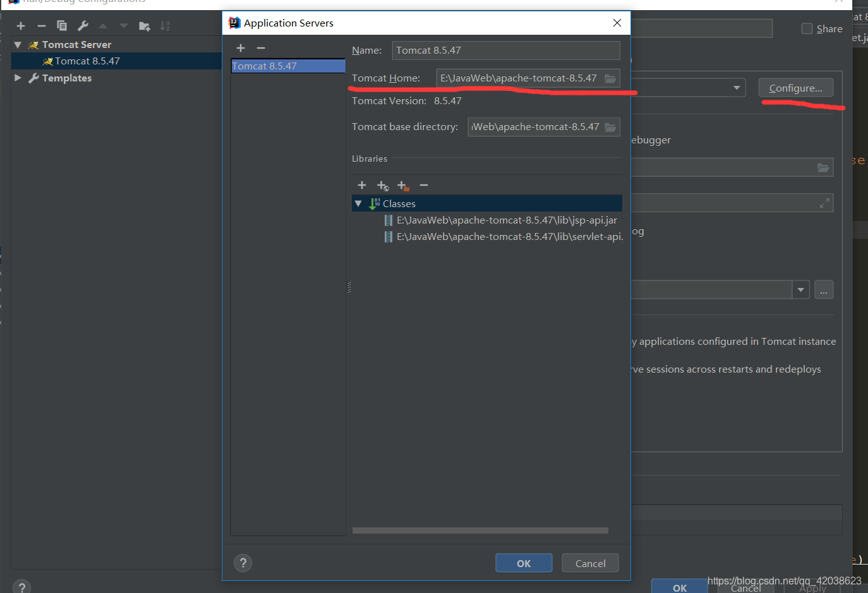
Task: Select the Tomcat Server tree group
Action: (x=76, y=45)
